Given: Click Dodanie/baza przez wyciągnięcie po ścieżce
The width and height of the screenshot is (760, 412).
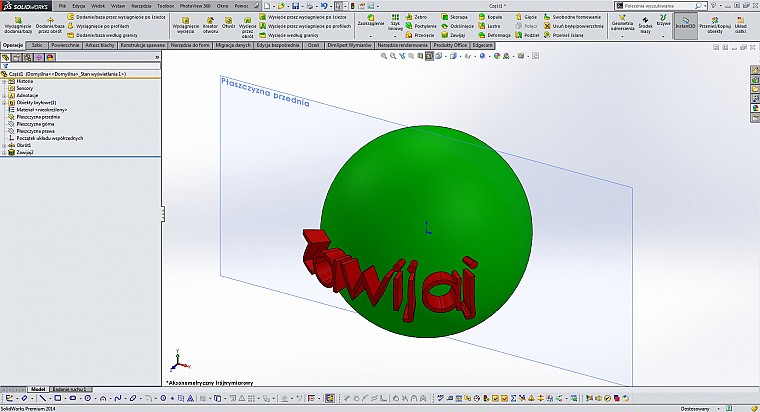Looking at the screenshot, I should [x=117, y=17].
